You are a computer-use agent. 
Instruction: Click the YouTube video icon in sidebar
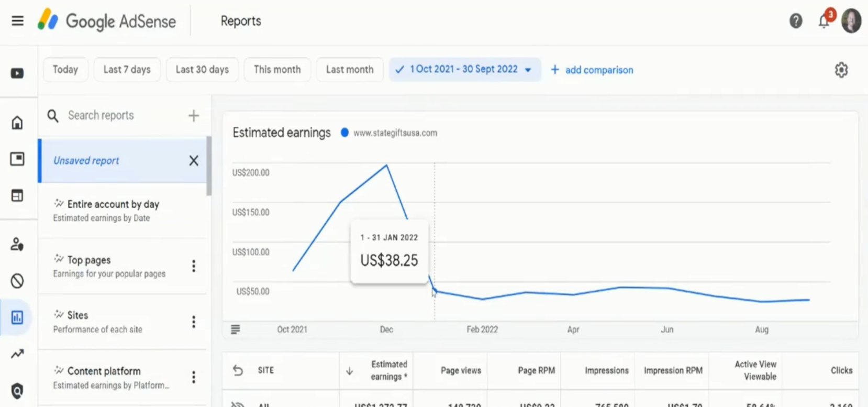point(17,73)
